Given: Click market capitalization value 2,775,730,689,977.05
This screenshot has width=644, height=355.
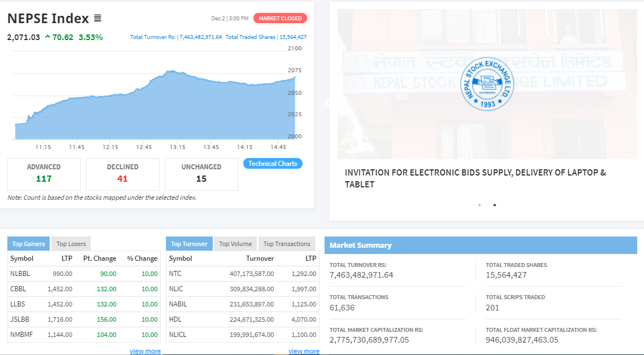Looking at the screenshot, I should (x=369, y=340).
